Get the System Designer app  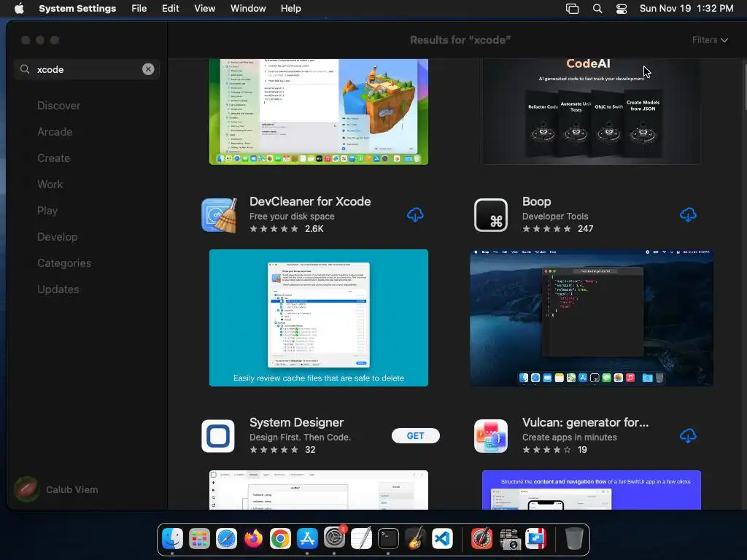415,436
